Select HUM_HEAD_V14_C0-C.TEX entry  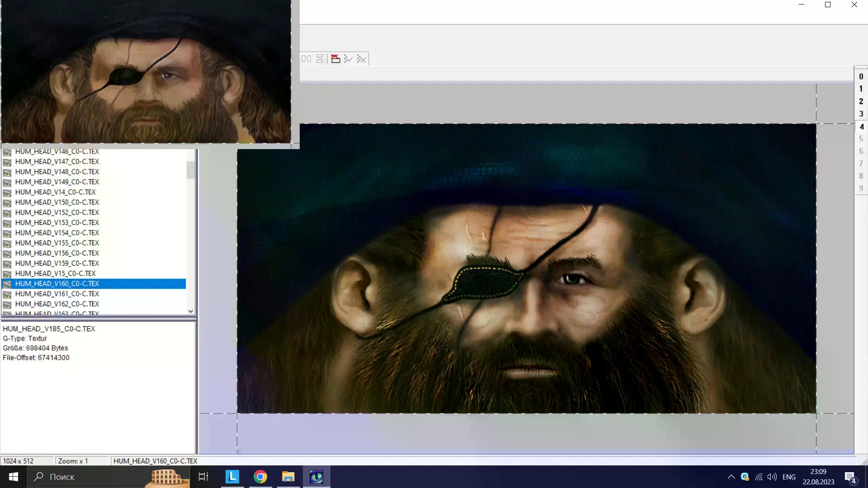click(x=55, y=192)
